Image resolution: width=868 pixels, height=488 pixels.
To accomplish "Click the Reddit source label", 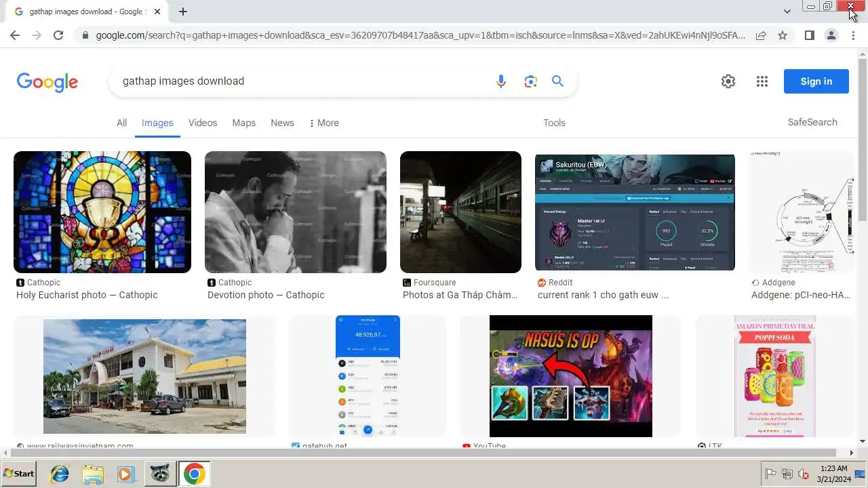I will (561, 283).
